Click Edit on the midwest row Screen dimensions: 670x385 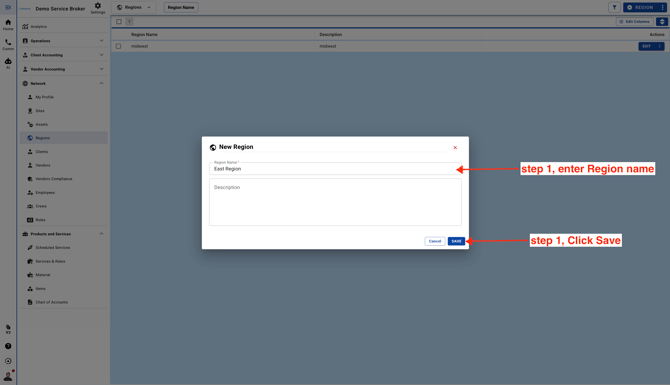[646, 46]
